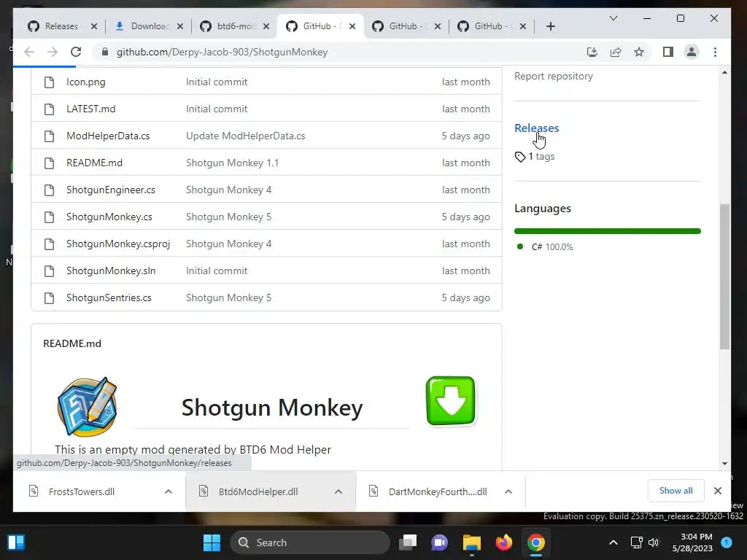Close the btd6-mod tab
The width and height of the screenshot is (747, 560).
[x=266, y=26]
